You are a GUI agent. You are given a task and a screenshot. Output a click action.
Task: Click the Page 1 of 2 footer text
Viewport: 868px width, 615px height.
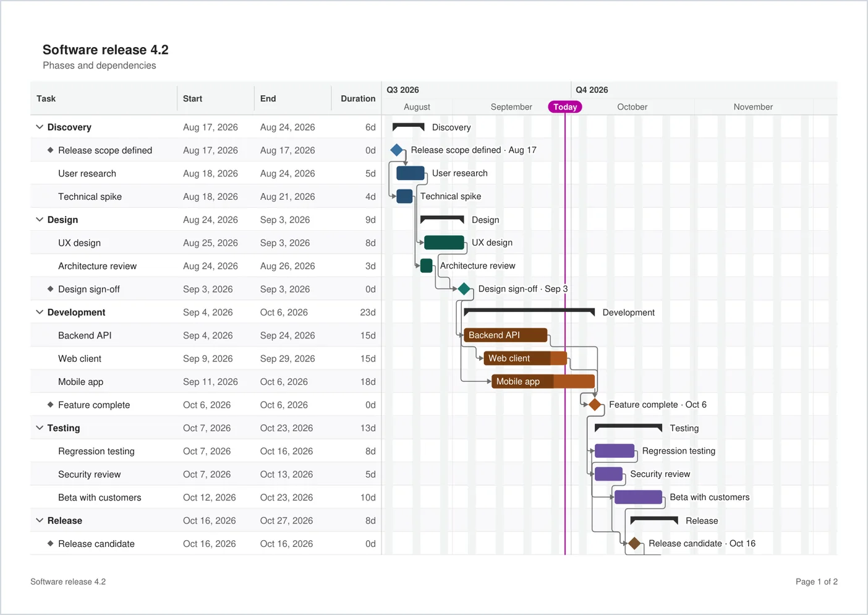tap(817, 582)
